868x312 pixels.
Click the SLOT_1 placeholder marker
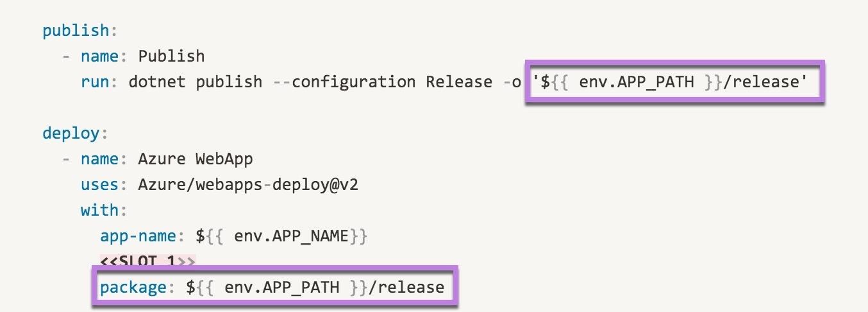point(147,261)
